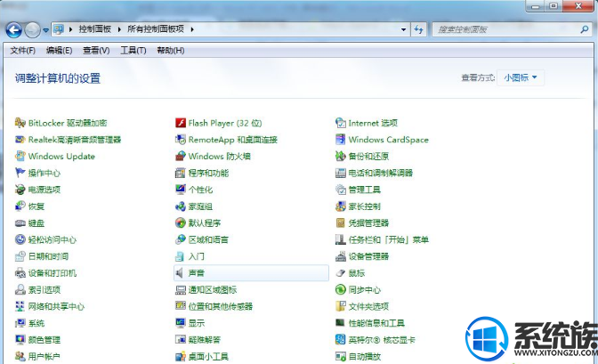Open the 文件(F) menu
This screenshot has height=364, width=598.
[22, 51]
